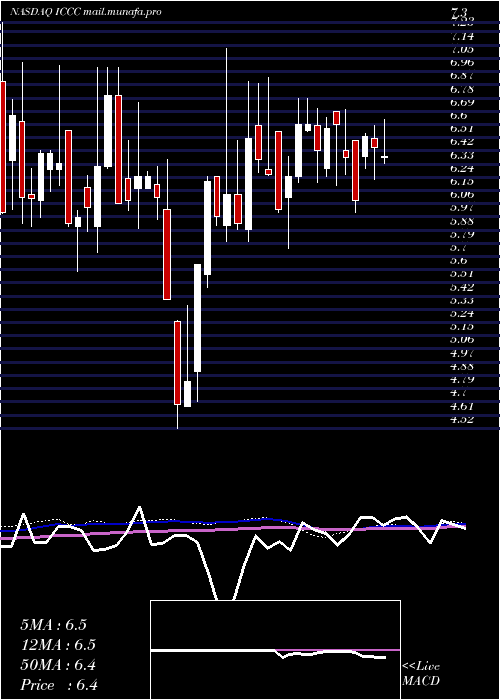Click the <<Live MACD label
500x700 pixels.
[x=421, y=674]
